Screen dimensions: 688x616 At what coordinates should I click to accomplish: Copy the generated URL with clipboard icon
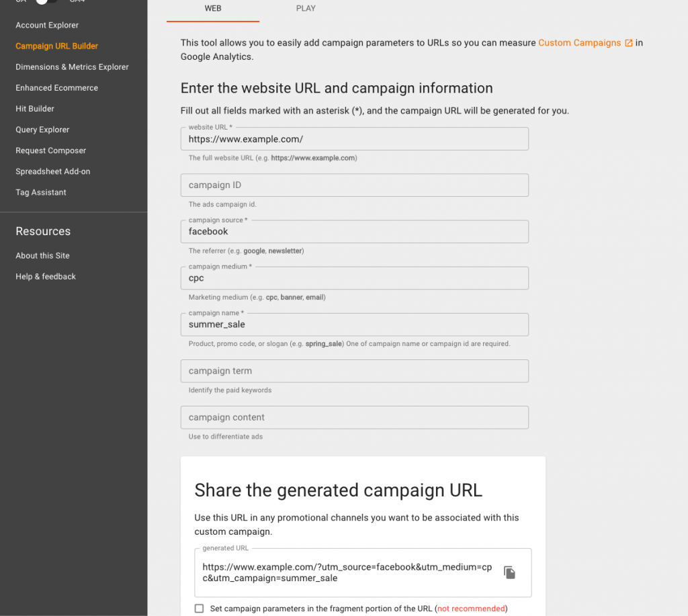click(x=509, y=572)
